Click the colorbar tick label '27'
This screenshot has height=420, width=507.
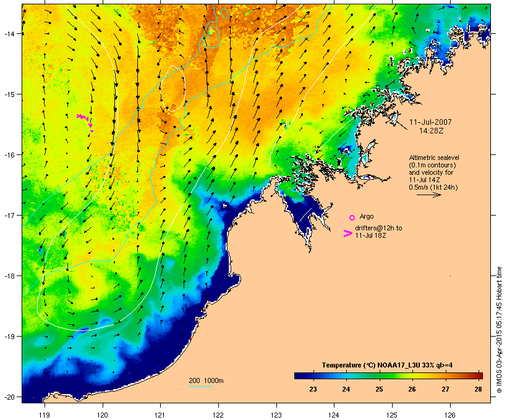pos(445,389)
